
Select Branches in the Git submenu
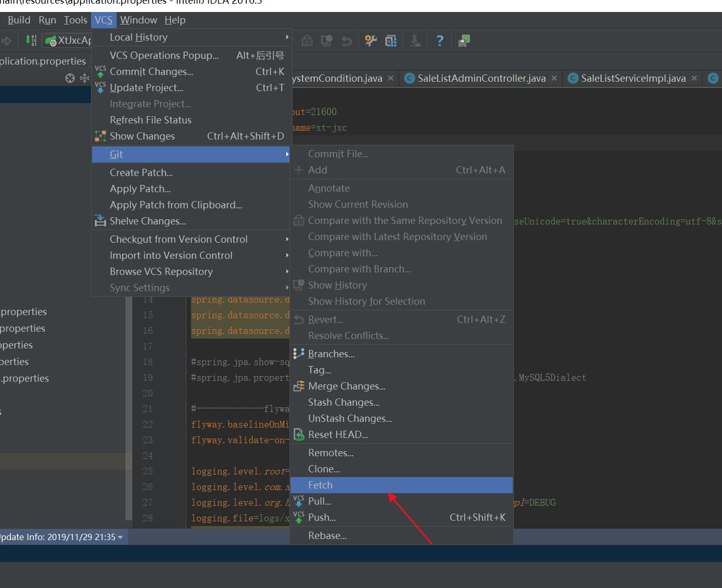pos(331,354)
